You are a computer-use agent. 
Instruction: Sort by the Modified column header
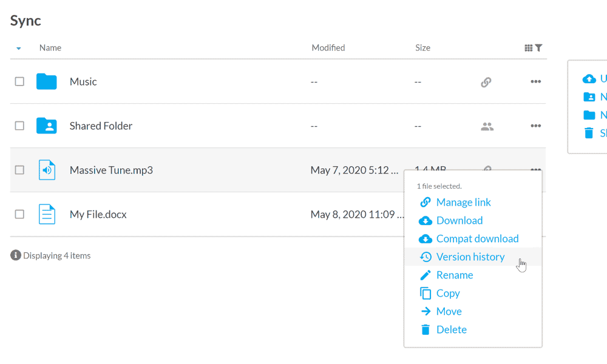point(328,47)
